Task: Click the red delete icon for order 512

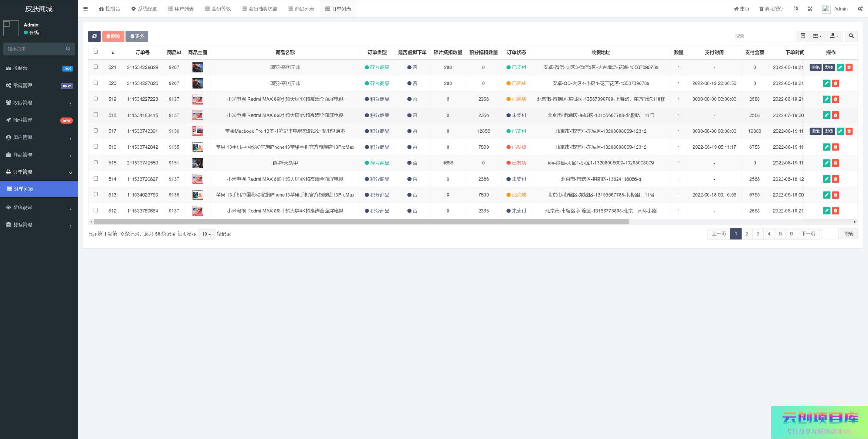Action: (x=835, y=211)
